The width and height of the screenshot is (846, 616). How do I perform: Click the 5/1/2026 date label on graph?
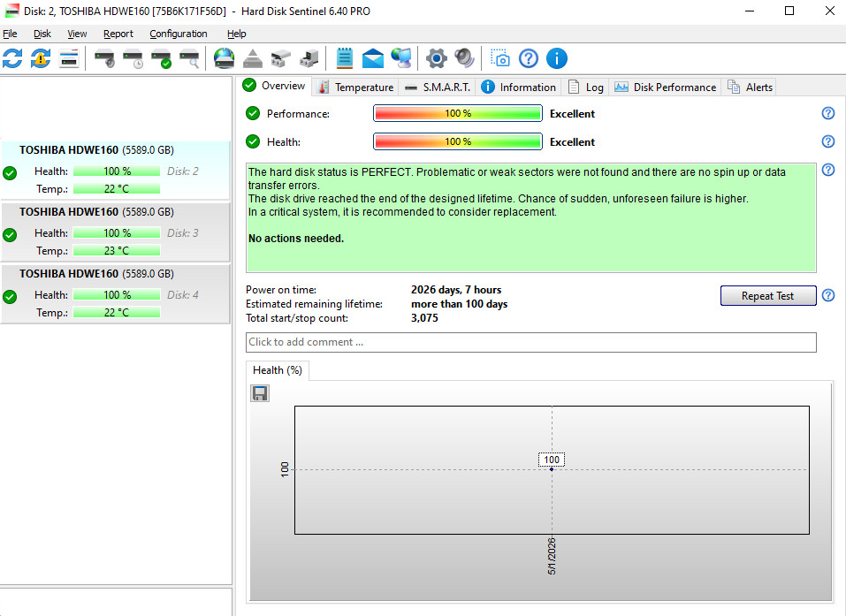(552, 556)
